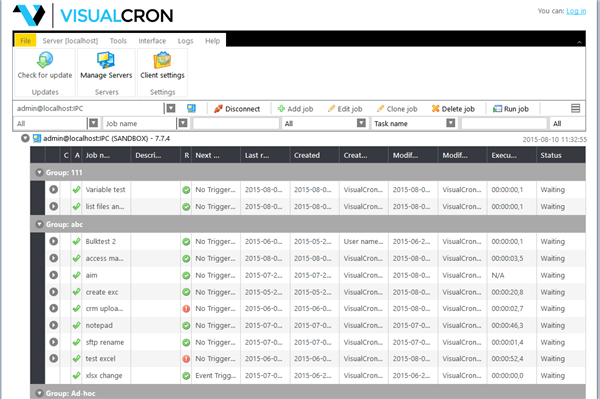Click play arrow for sftp rename job

pos(54,342)
